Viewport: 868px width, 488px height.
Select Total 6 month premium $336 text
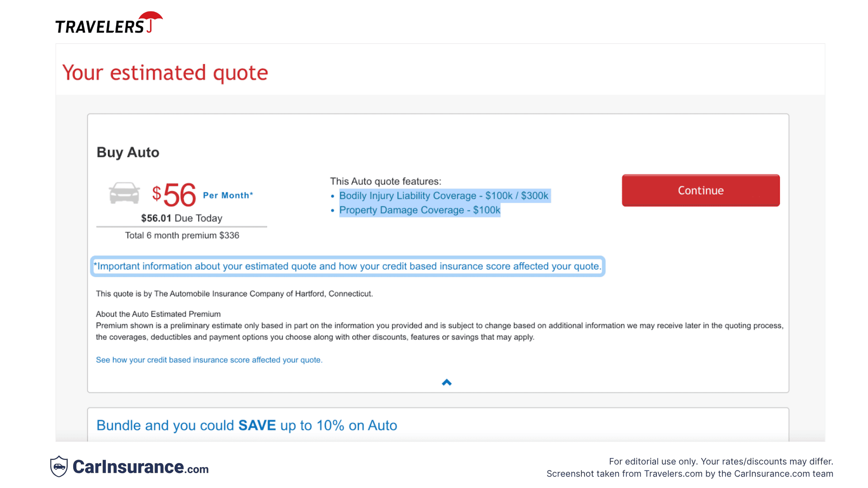(182, 235)
